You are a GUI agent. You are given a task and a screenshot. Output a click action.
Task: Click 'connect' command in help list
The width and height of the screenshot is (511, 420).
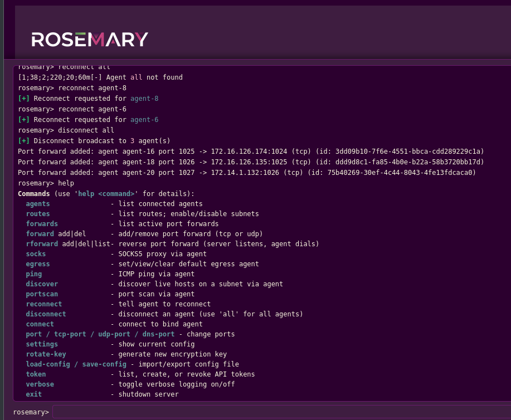[40, 324]
